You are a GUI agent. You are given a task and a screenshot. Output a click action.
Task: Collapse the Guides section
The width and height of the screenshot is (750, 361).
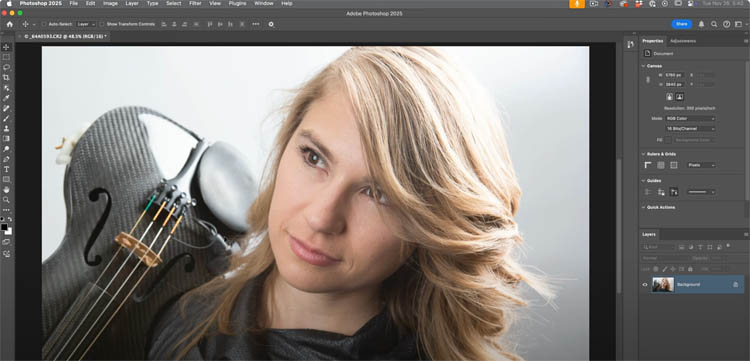click(x=643, y=181)
